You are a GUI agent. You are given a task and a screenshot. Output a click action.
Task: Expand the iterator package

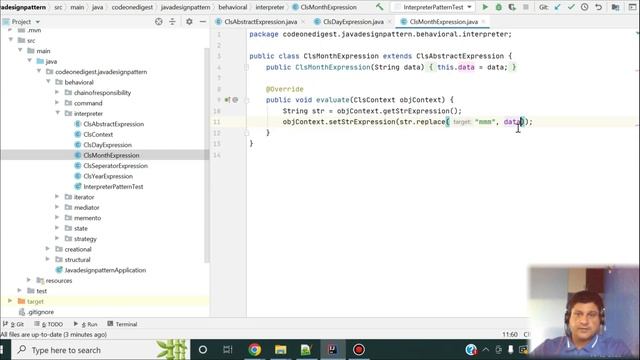click(x=57, y=197)
